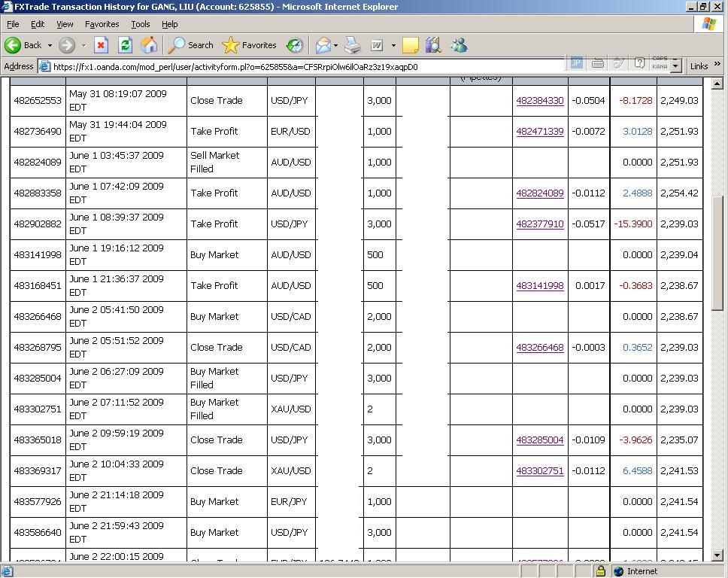This screenshot has width=728, height=578.
Task: Go to the Home page icon
Action: tap(149, 45)
